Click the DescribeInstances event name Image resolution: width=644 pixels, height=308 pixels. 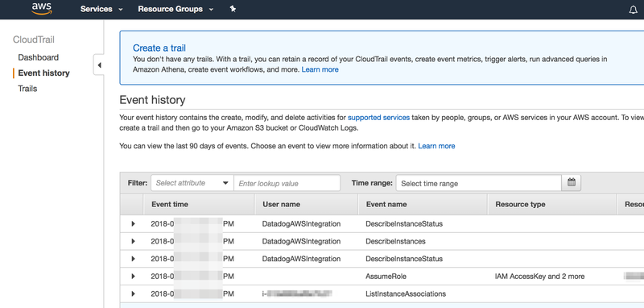tap(395, 241)
